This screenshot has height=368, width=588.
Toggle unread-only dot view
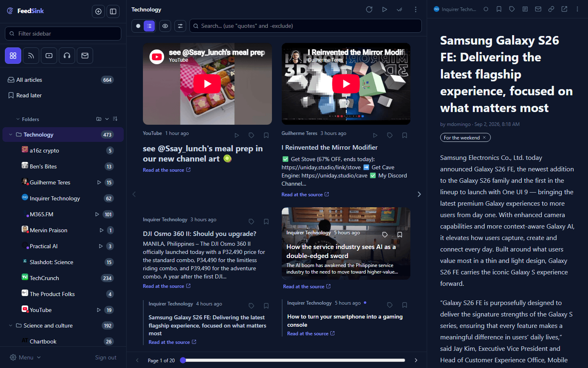pos(138,26)
